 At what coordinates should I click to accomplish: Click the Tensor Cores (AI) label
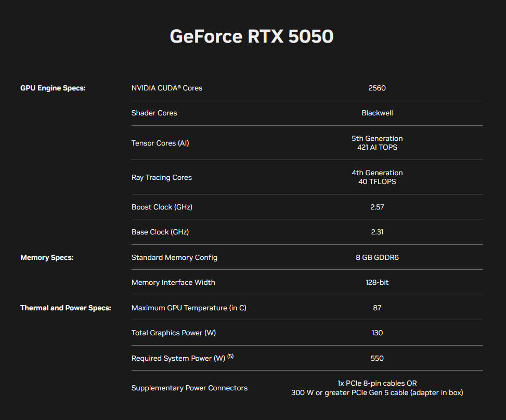tap(160, 143)
